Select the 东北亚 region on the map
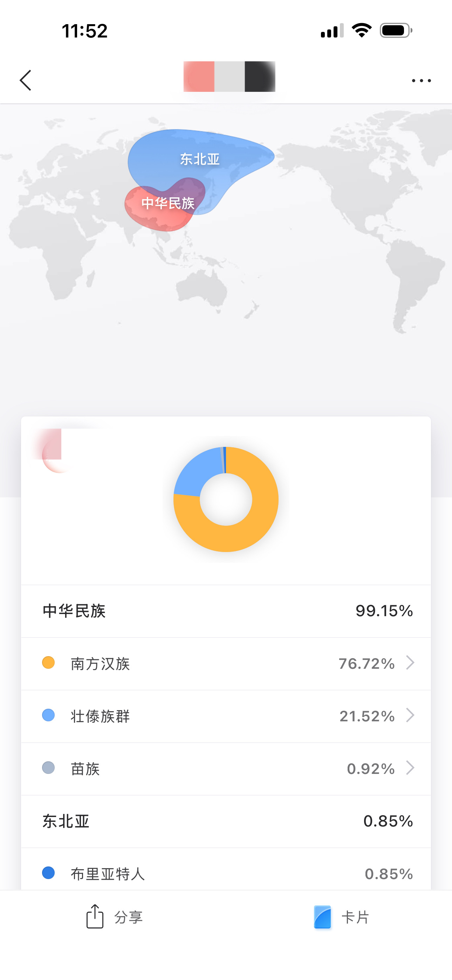This screenshot has width=452, height=980. 200,159
